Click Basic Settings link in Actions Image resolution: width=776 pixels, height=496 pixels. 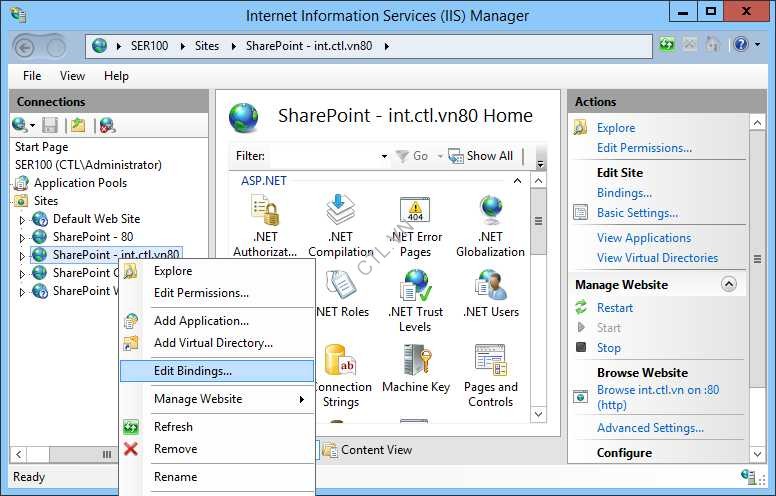click(637, 213)
